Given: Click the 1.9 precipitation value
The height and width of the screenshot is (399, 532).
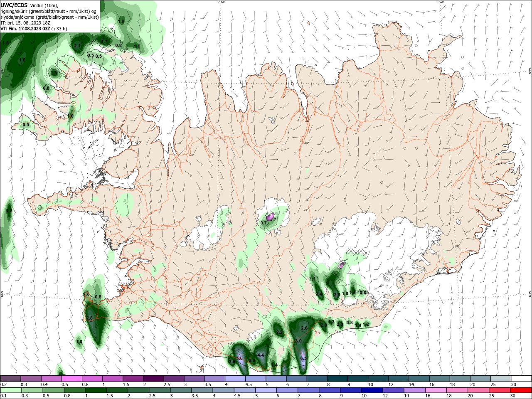Looking at the screenshot, I should (x=358, y=325).
